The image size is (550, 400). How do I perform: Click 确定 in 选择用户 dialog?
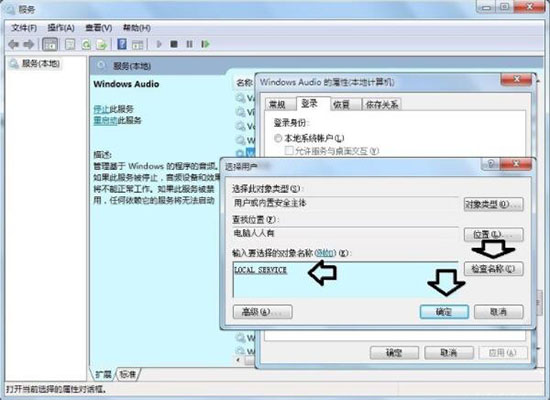[x=444, y=312]
